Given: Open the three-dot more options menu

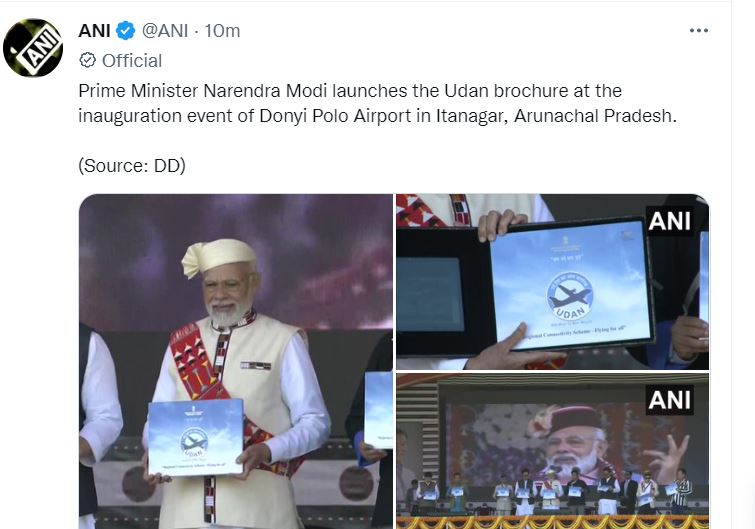Looking at the screenshot, I should pos(699,31).
